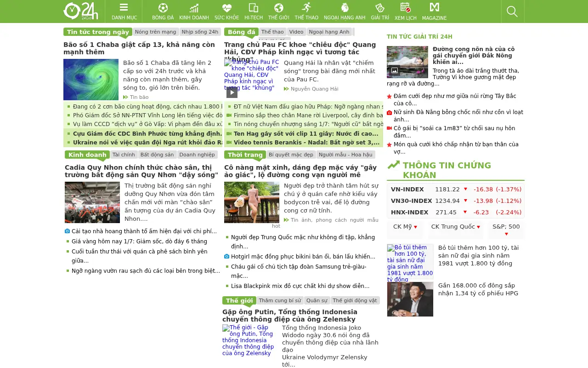Viewport: 588px width, 368px height.
Task: Open Gần 168.000 cổ đông HPG article
Action: click(478, 289)
